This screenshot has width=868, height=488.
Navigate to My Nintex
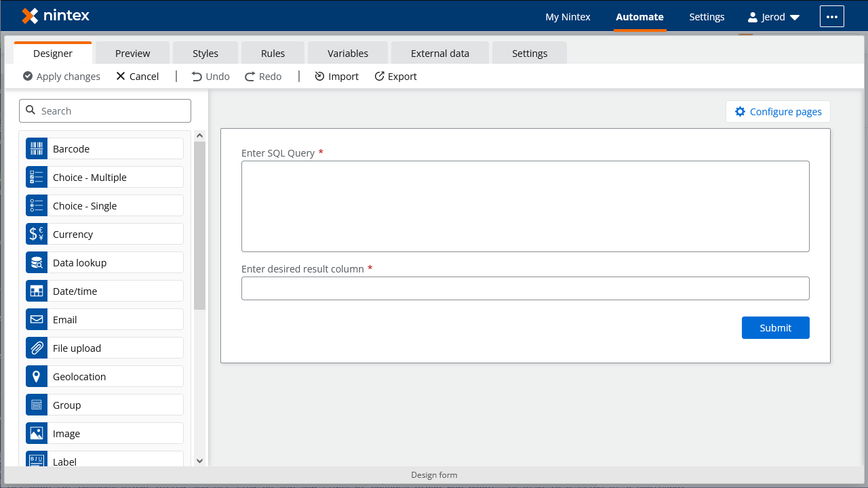pos(568,17)
